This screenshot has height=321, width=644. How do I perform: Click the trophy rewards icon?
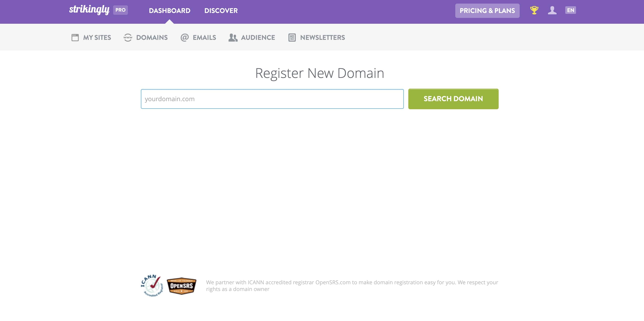[534, 11]
